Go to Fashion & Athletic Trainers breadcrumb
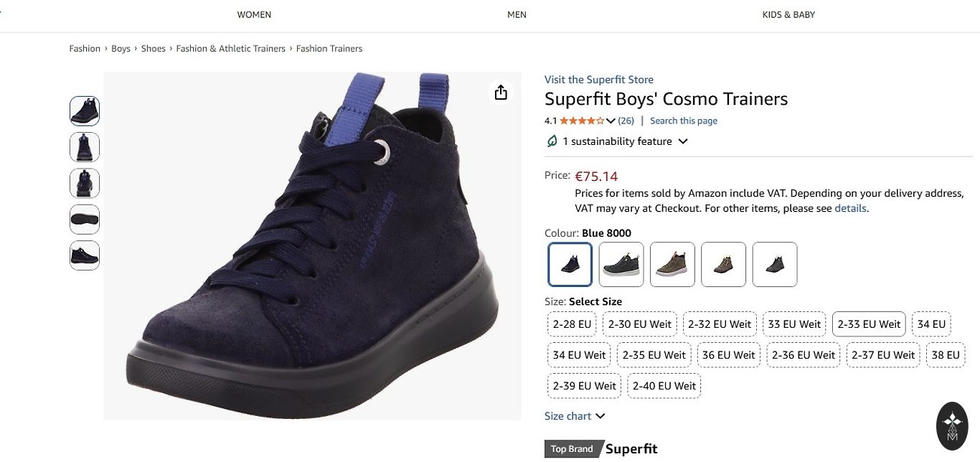The height and width of the screenshot is (462, 980). tap(230, 49)
